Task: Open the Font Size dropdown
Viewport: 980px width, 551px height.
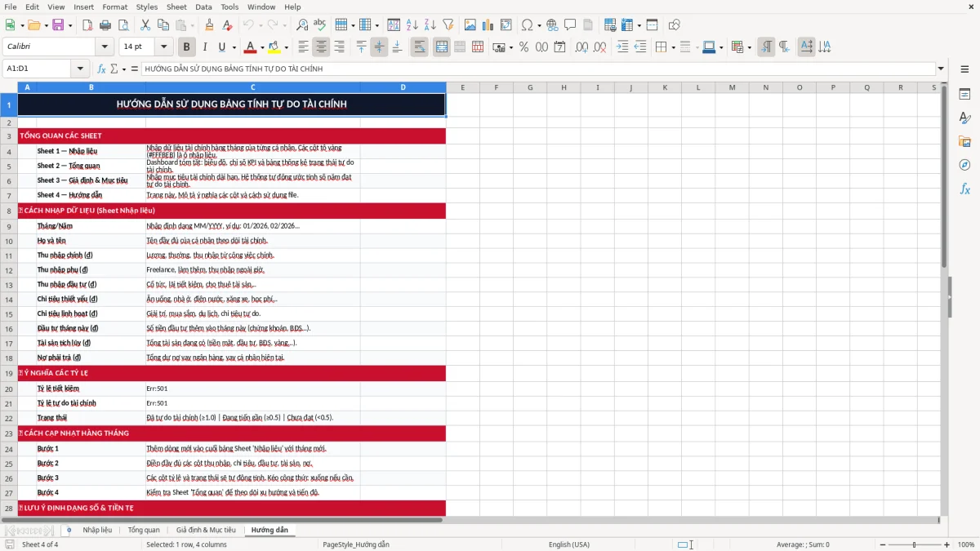Action: click(x=163, y=47)
